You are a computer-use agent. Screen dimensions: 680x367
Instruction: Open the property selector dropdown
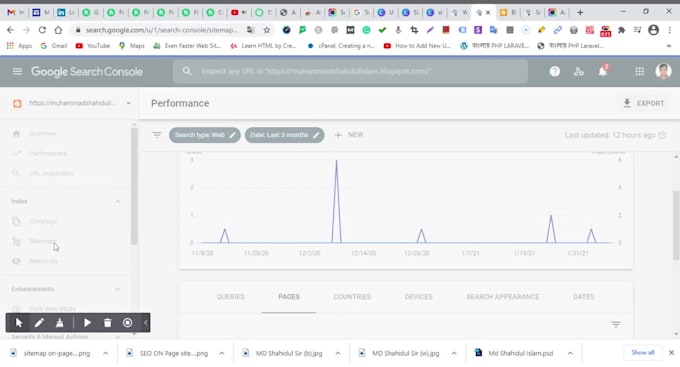pyautogui.click(x=72, y=103)
